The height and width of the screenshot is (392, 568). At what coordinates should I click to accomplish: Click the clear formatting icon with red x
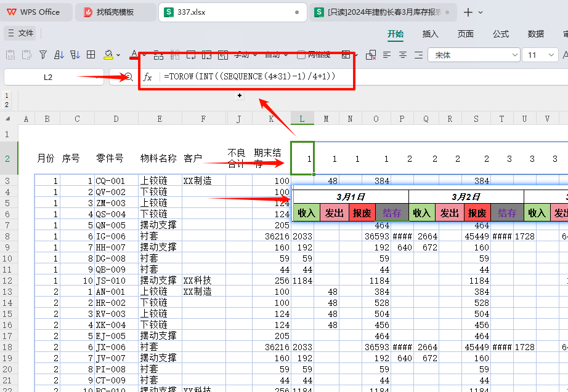(371, 55)
